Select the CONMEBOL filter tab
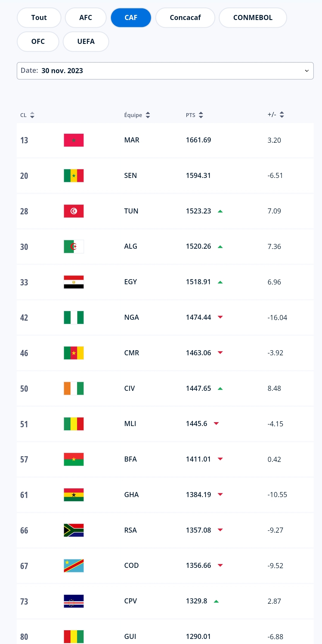The width and height of the screenshot is (322, 644). click(253, 18)
